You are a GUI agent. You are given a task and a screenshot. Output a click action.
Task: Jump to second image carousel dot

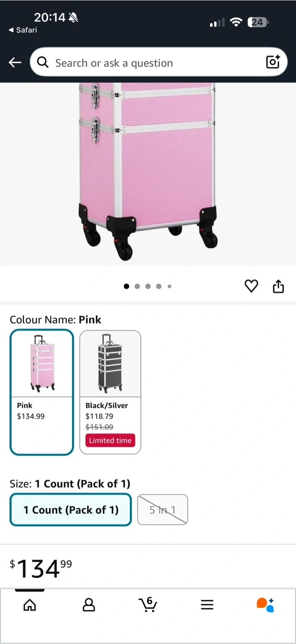click(137, 286)
